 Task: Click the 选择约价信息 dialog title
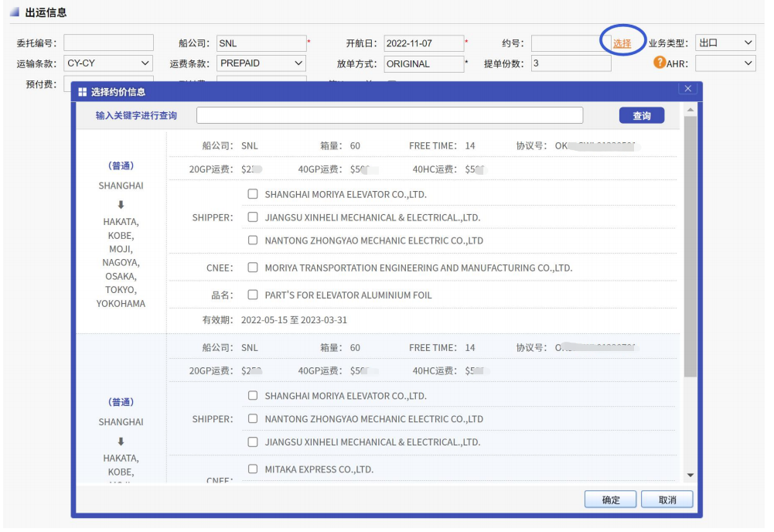click(118, 92)
